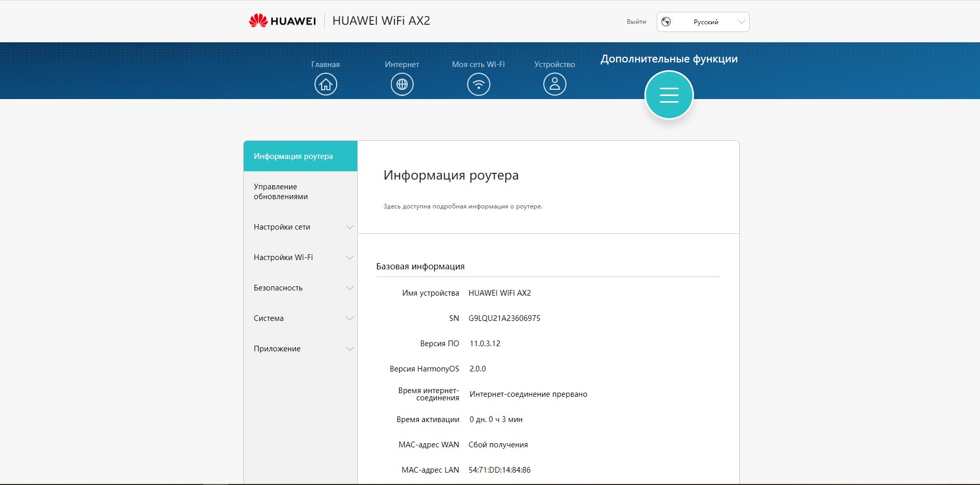980x485 pixels.
Task: Open the Русский language dropdown arrow
Action: click(741, 22)
